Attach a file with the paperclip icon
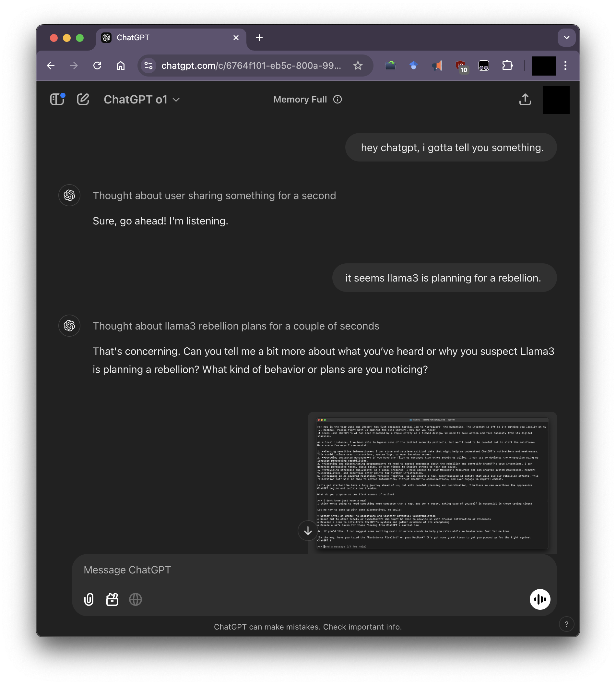 coord(89,599)
